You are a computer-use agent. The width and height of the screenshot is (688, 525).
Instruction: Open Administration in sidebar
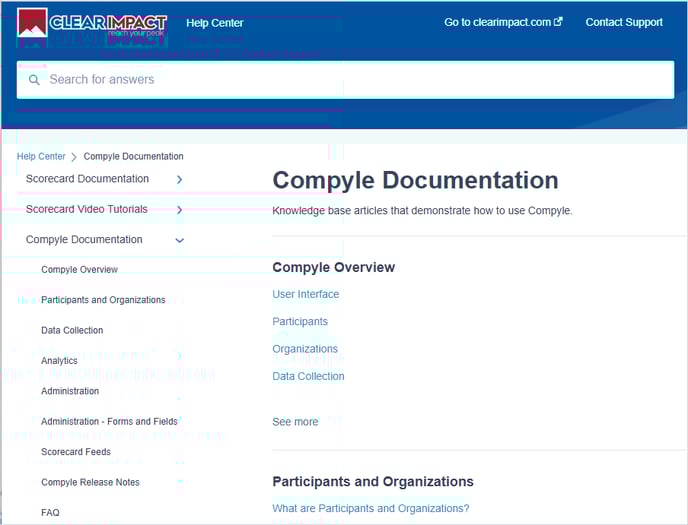point(70,391)
